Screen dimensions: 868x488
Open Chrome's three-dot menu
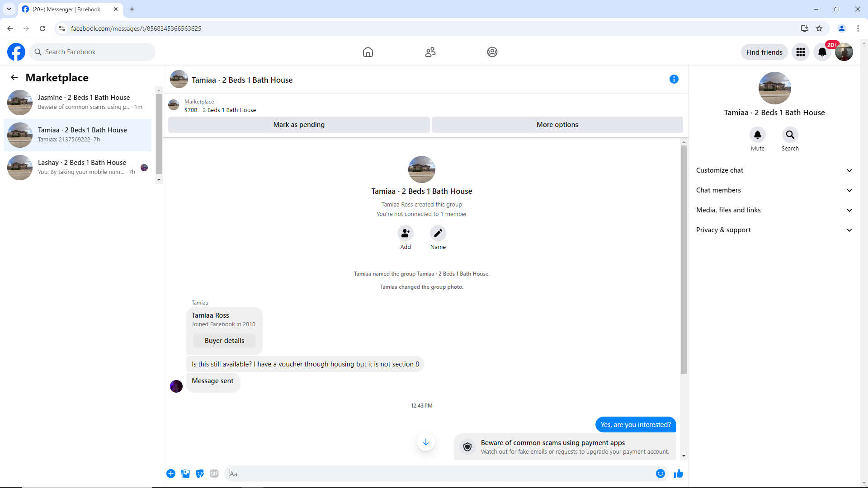coord(858,28)
